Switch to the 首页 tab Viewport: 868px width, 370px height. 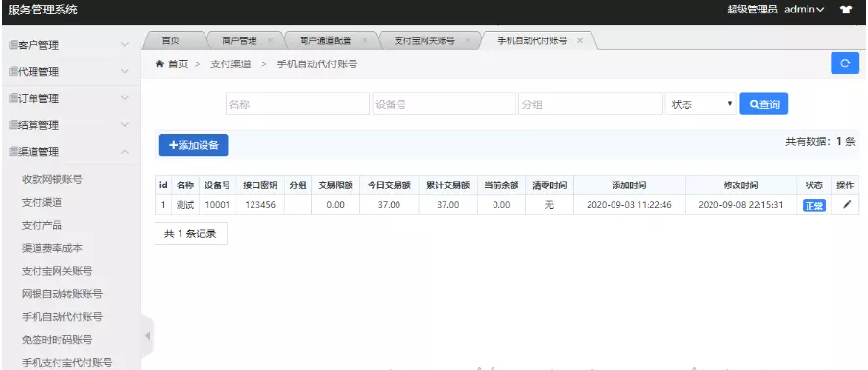(x=171, y=40)
